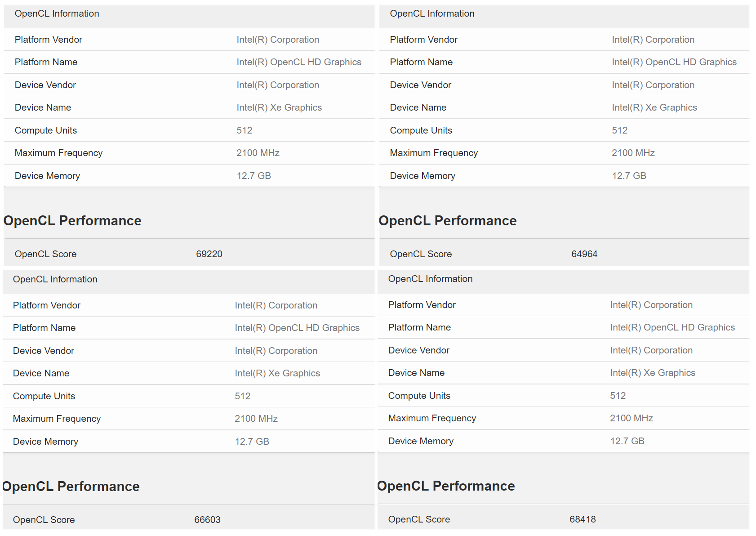Viewport: 756px width, 536px height.
Task: Click OpenCL Information header in bottom-left table
Action: point(55,279)
